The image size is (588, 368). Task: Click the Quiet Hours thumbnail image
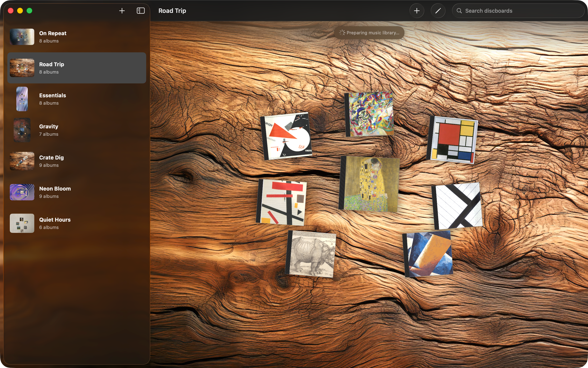pos(22,223)
